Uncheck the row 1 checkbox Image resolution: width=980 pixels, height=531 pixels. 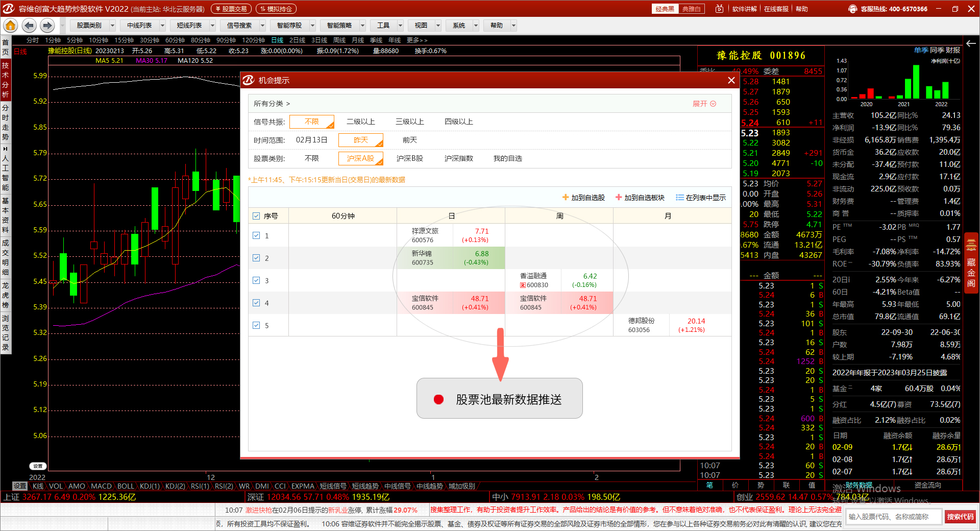click(256, 235)
